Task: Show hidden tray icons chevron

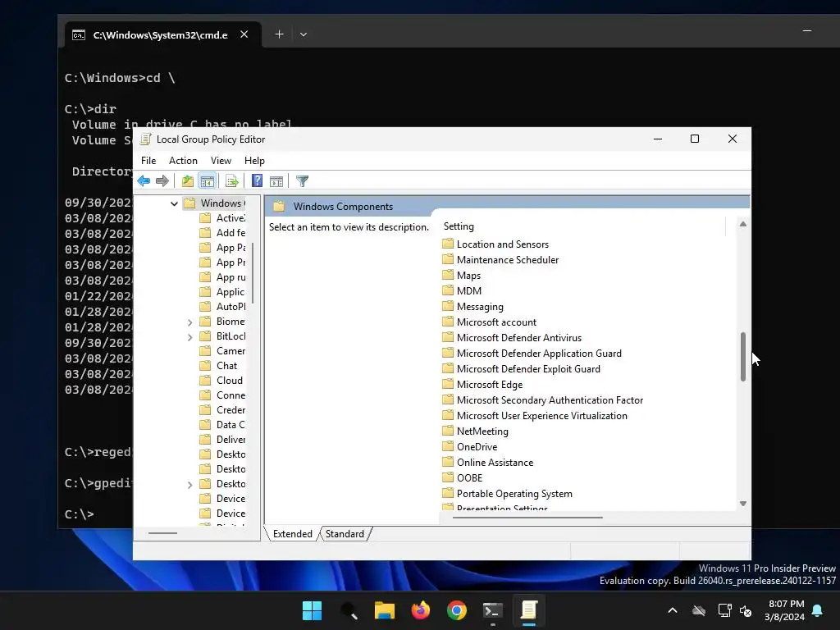Action: point(673,610)
